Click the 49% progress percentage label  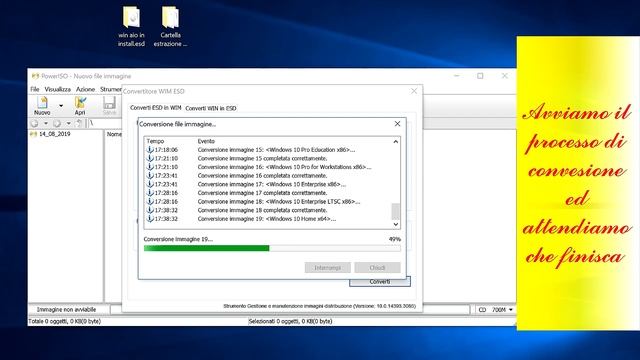pos(395,239)
